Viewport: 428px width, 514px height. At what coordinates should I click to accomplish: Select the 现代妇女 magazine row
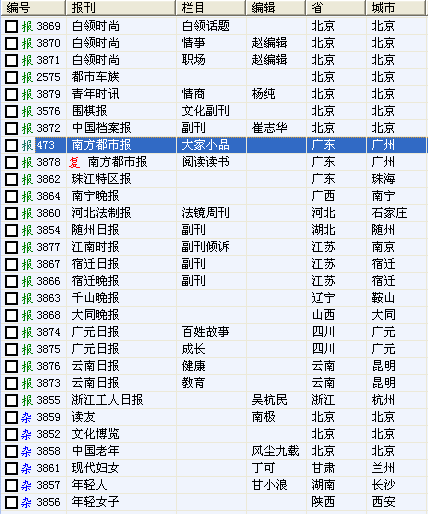tap(214, 468)
